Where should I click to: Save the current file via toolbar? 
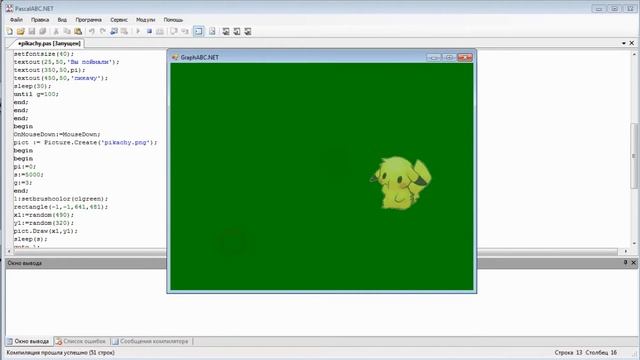[31, 31]
